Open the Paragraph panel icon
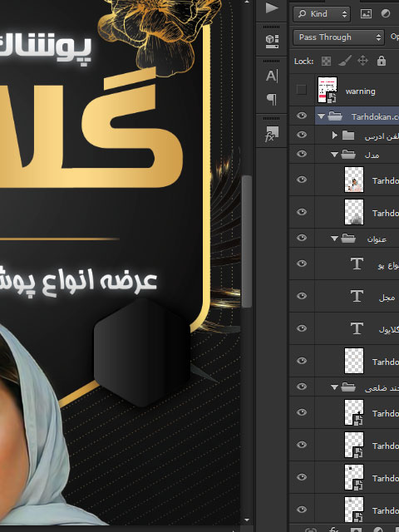 pos(272,100)
